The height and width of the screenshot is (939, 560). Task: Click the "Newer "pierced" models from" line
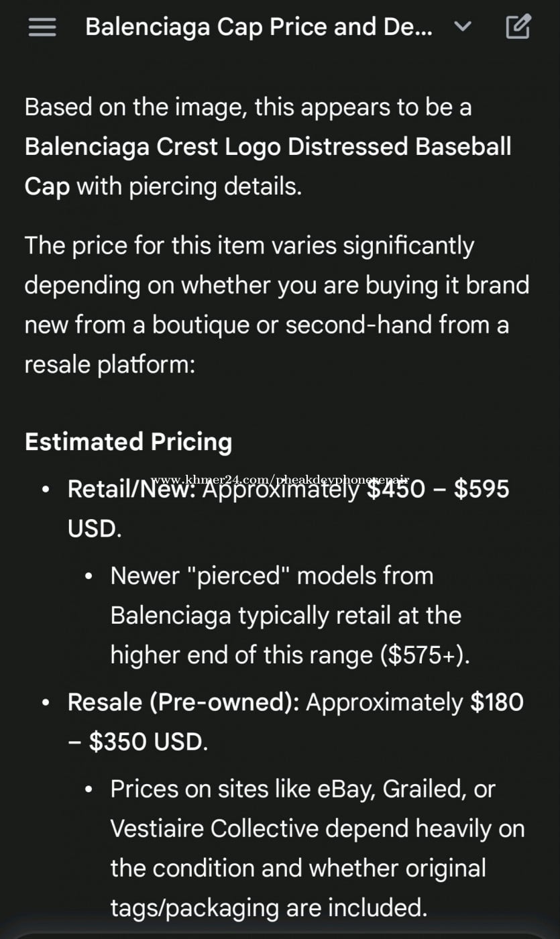point(272,575)
